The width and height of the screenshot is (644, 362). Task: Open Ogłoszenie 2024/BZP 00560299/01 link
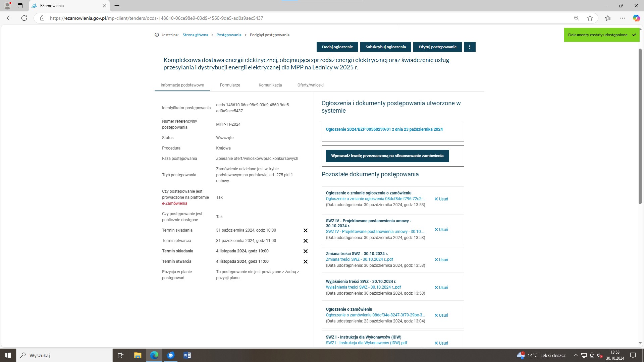pyautogui.click(x=384, y=129)
